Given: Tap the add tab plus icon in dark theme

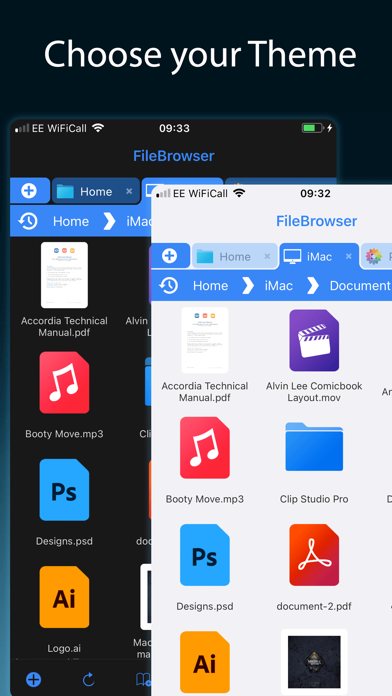Looking at the screenshot, I should [x=29, y=191].
